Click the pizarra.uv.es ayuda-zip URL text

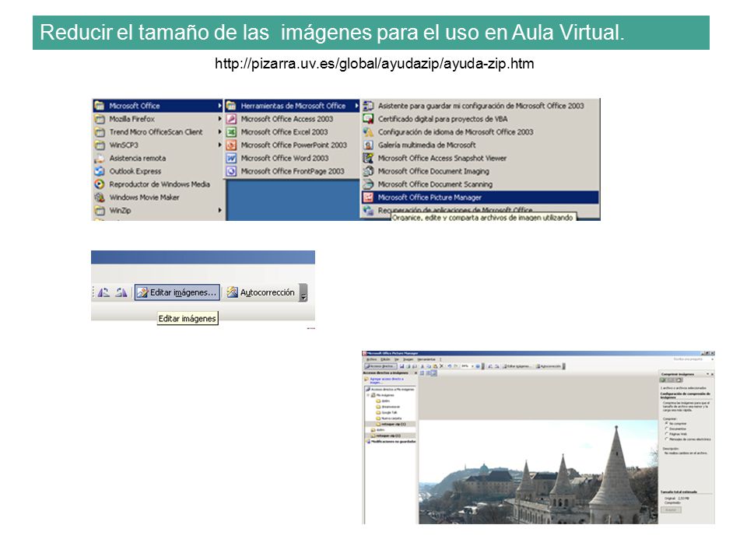coord(374,63)
